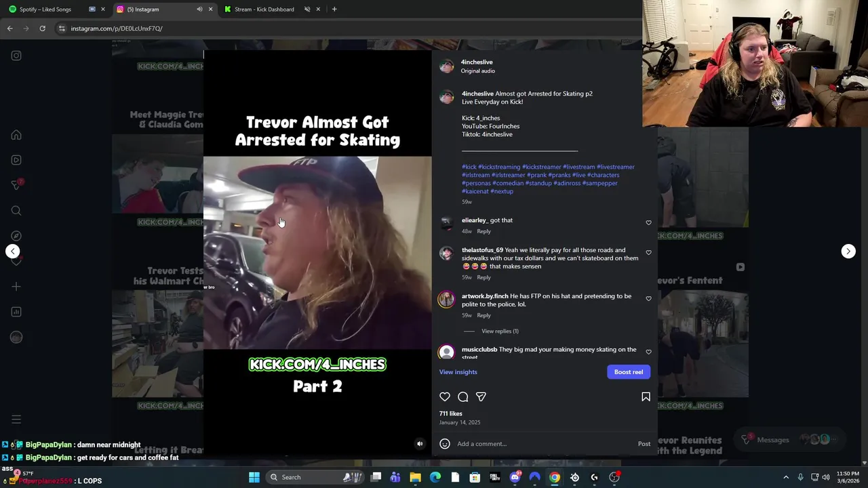868x488 pixels.
Task: Click Post to submit comment
Action: (644, 444)
